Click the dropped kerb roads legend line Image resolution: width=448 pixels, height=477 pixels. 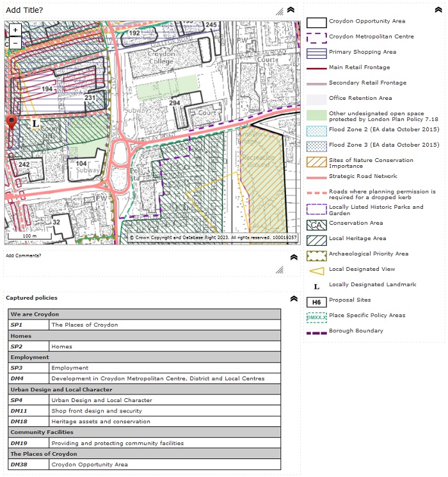click(317, 193)
